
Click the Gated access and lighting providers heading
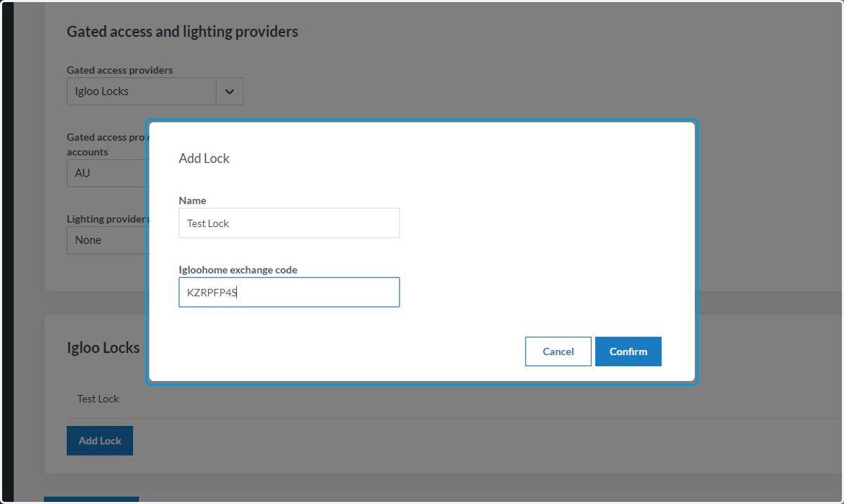click(x=182, y=32)
